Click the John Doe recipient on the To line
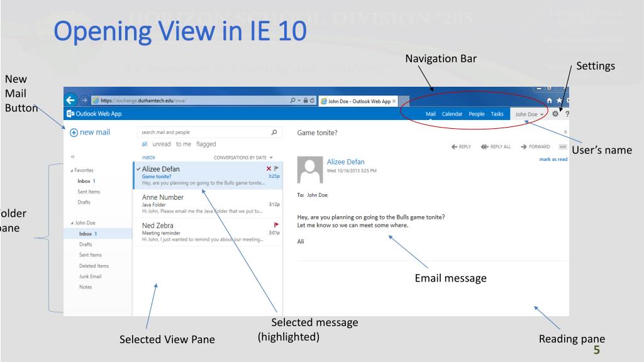This screenshot has height=362, width=644. pos(318,195)
